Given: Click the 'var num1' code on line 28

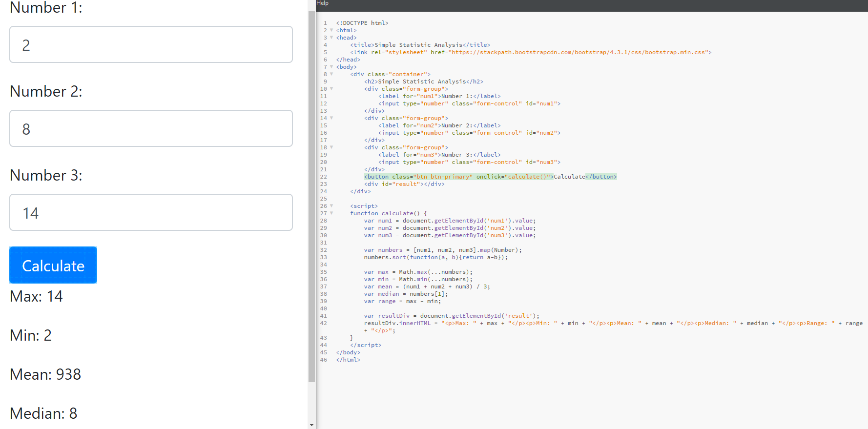Looking at the screenshot, I should (x=450, y=221).
